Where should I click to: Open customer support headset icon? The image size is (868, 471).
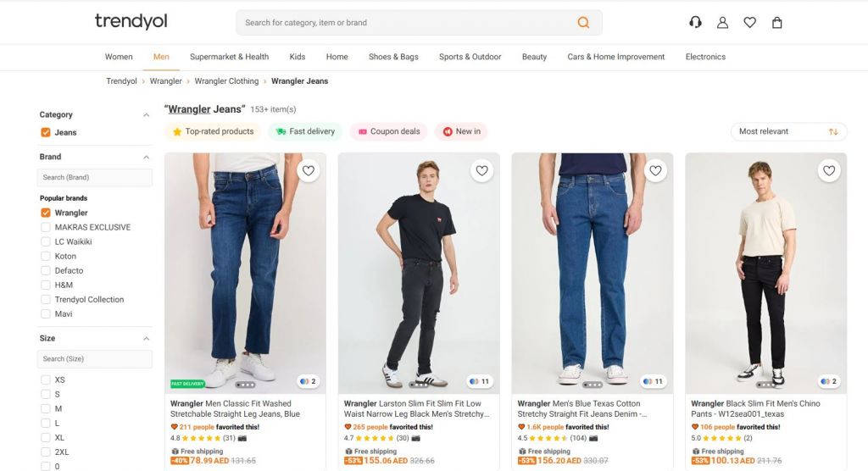pos(695,23)
